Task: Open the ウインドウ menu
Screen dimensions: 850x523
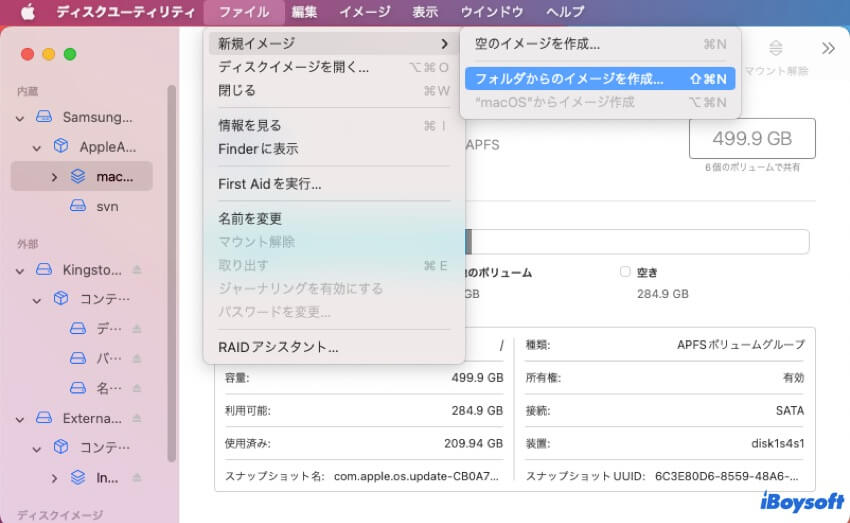Action: coord(492,11)
